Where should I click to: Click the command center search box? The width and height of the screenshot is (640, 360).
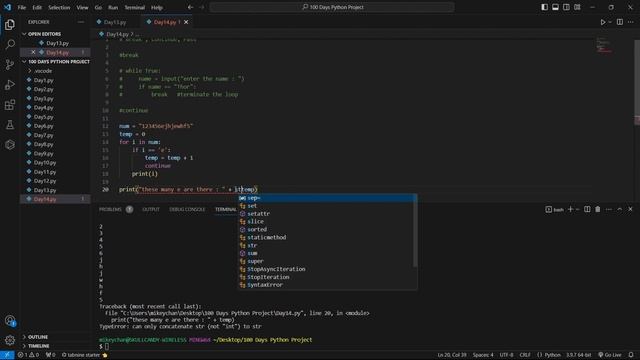[332, 7]
